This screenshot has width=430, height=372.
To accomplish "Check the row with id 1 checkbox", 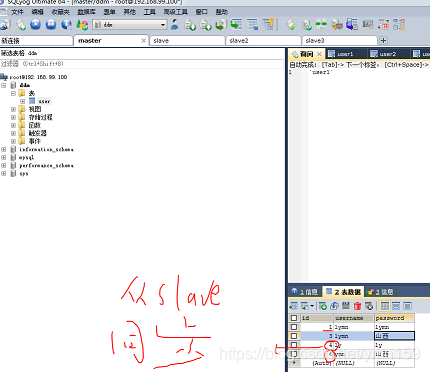I will tap(294, 327).
